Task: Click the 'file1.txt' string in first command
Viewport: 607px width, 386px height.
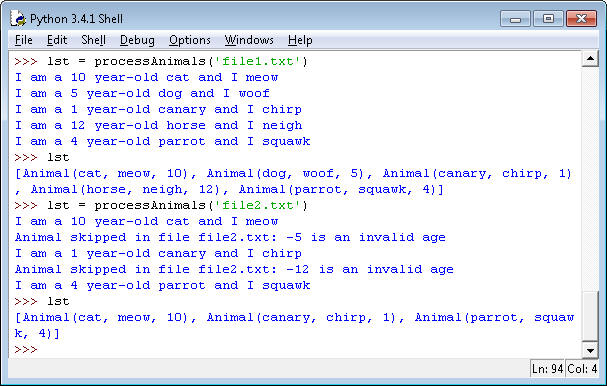Action: 257,61
